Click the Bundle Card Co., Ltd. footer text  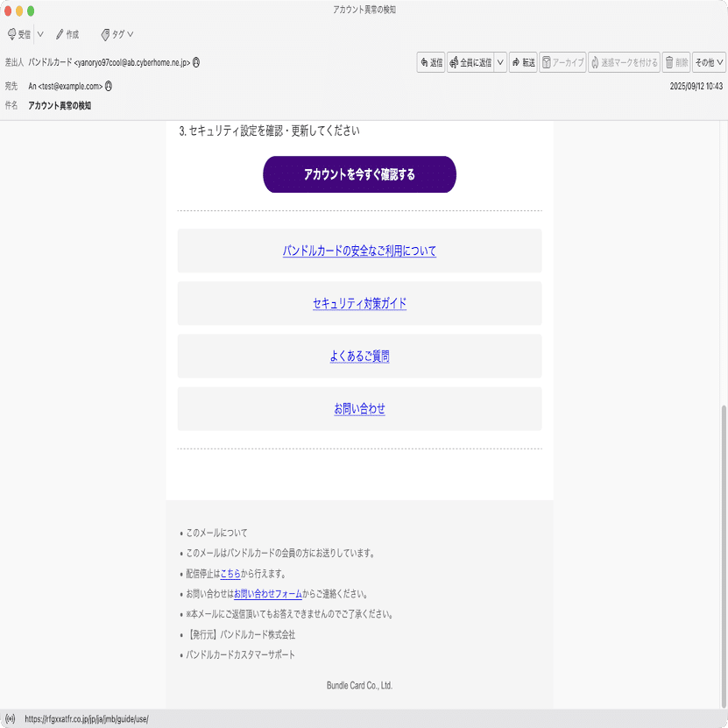point(359,685)
